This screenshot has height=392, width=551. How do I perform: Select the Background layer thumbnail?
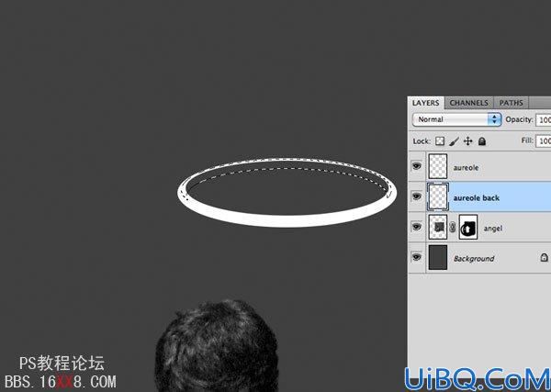click(x=438, y=257)
